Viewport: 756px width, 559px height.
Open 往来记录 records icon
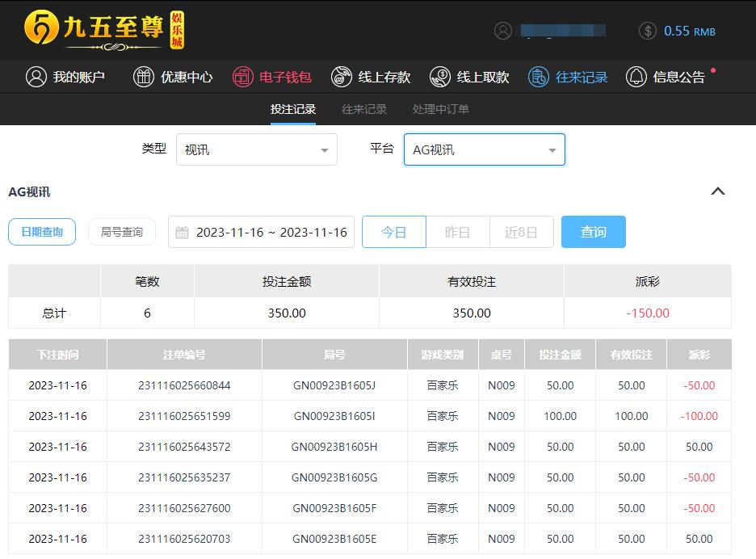tap(538, 77)
